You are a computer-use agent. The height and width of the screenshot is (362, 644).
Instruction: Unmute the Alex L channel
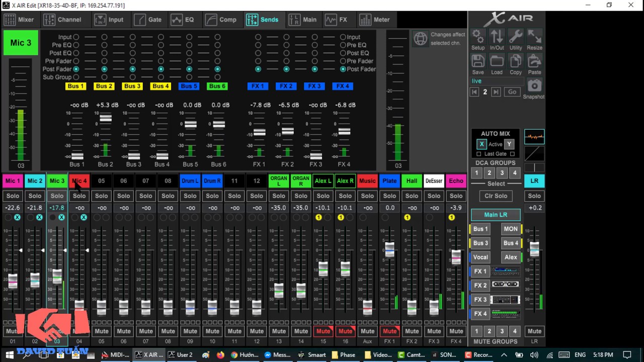pyautogui.click(x=323, y=331)
